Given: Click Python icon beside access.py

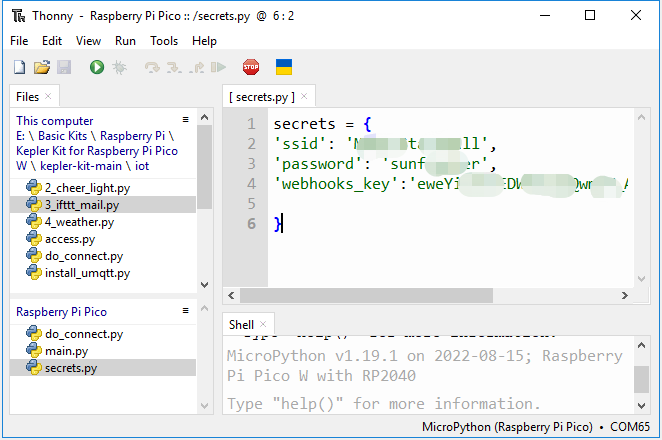Looking at the screenshot, I should pyautogui.click(x=34, y=239).
